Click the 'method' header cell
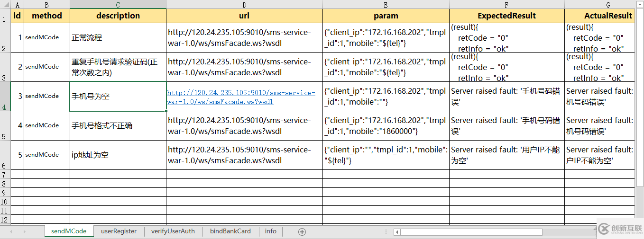The image size is (644, 239). [47, 16]
